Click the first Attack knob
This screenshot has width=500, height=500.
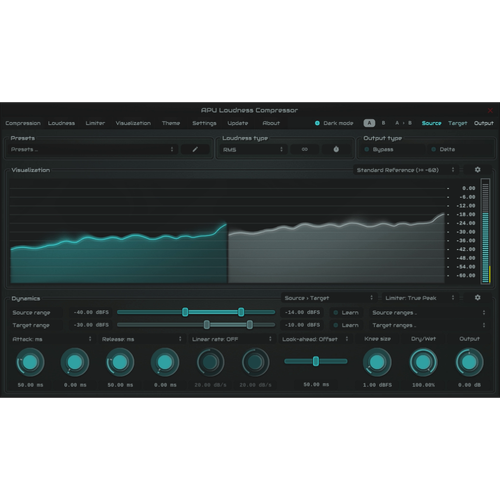(x=30, y=362)
